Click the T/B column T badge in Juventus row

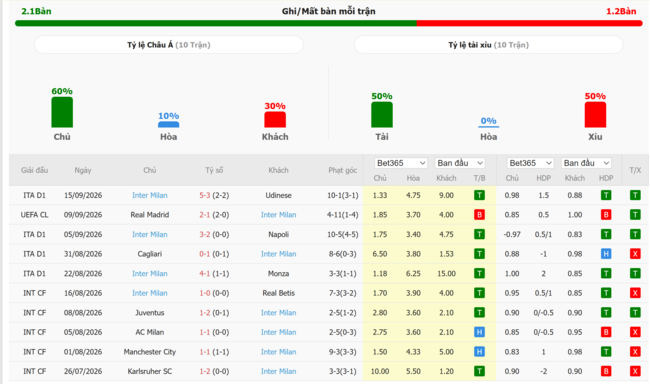coord(479,313)
